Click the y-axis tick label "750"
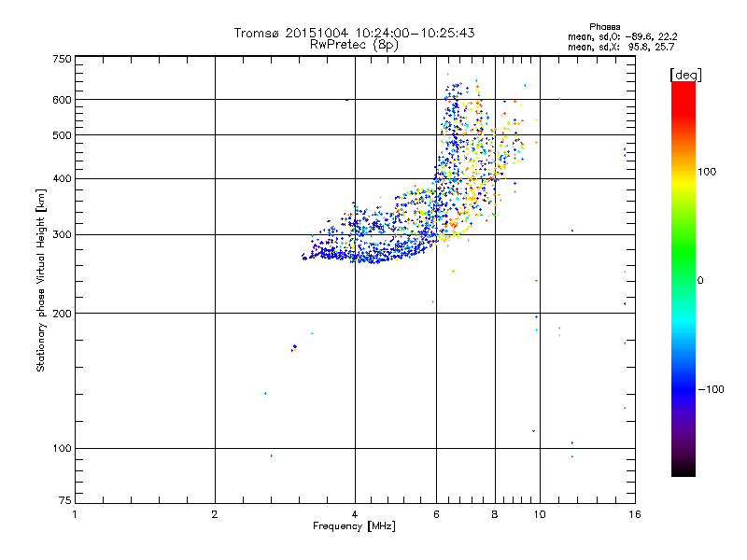The height and width of the screenshot is (560, 747). [x=62, y=59]
